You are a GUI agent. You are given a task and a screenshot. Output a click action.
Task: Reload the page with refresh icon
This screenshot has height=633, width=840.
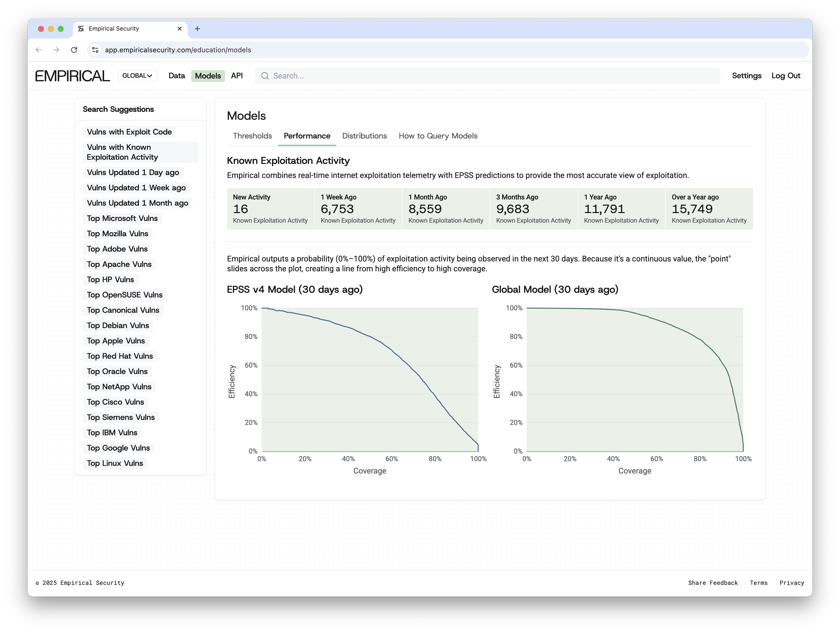tap(74, 50)
